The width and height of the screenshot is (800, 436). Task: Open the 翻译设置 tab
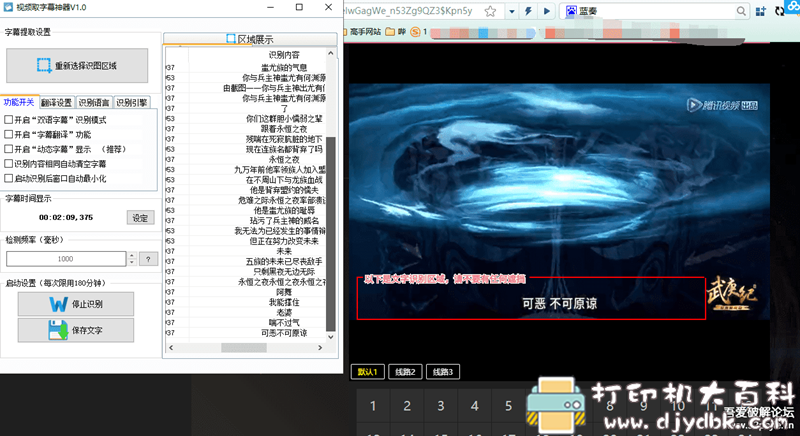[57, 102]
